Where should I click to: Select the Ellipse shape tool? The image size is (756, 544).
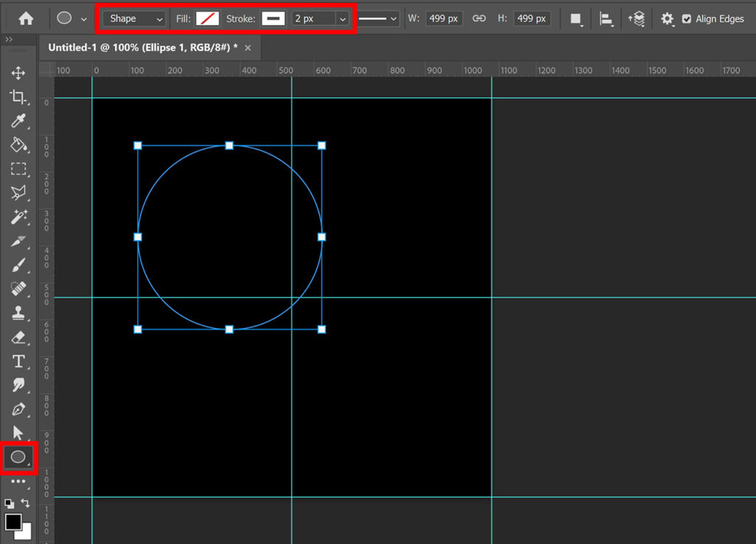tap(18, 457)
